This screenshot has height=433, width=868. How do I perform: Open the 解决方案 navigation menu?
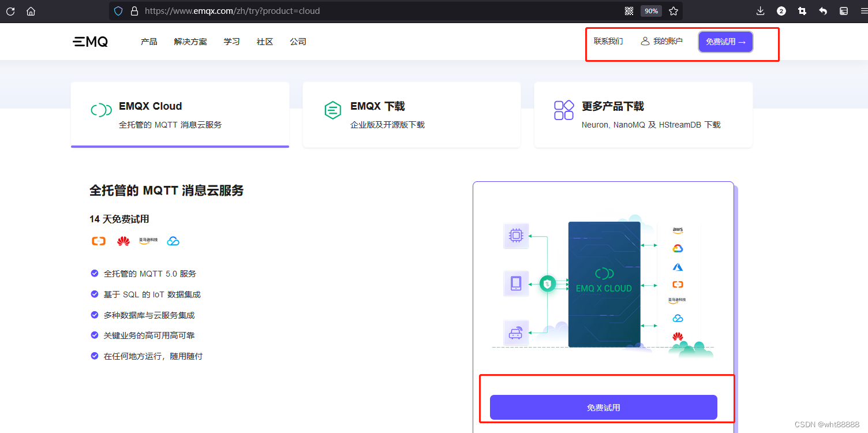pos(190,42)
